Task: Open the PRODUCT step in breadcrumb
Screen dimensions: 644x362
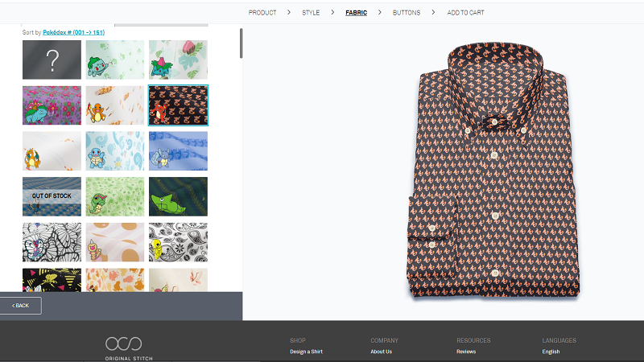Action: (x=262, y=13)
